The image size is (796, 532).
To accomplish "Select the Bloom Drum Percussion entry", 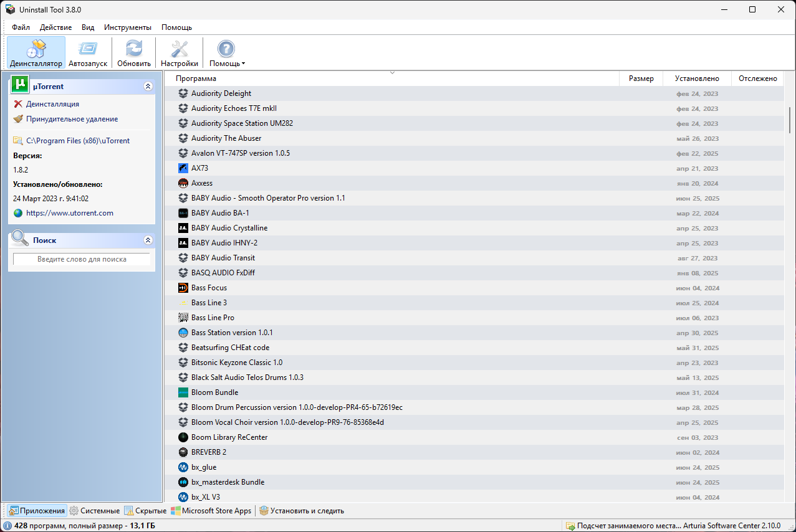I will 474,407.
